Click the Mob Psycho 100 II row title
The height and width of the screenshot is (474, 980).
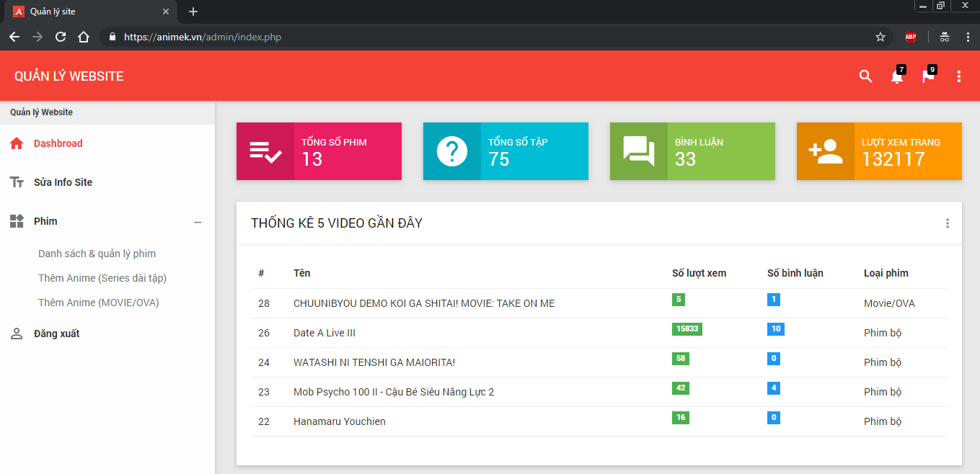394,392
